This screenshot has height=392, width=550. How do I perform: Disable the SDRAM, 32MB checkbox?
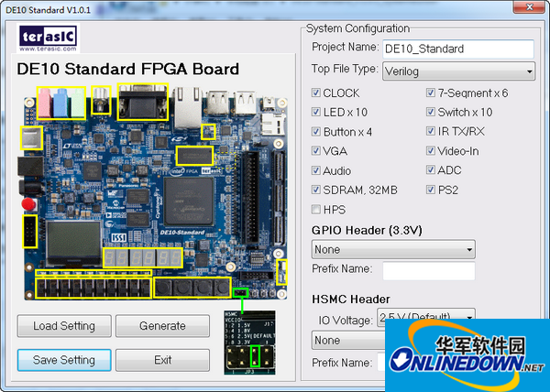[316, 191]
